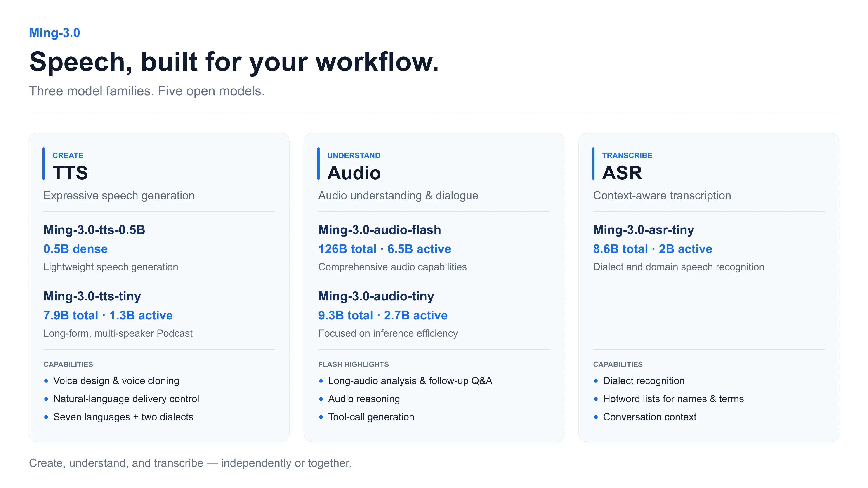The image size is (868, 488).
Task: Click the ASR card heading
Action: pos(622,173)
